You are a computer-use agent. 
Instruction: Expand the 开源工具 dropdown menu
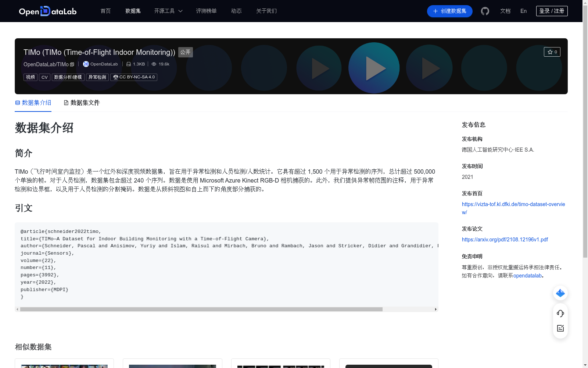168,11
